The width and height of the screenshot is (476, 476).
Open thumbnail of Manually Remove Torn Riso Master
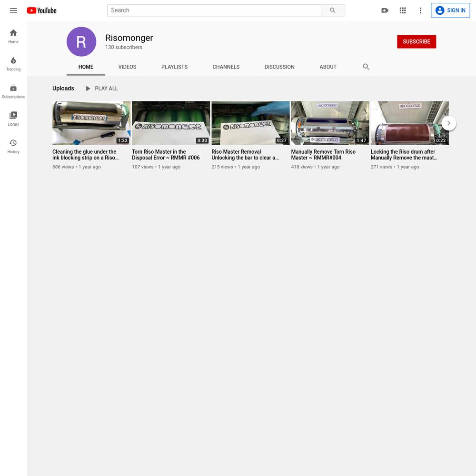pyautogui.click(x=330, y=123)
